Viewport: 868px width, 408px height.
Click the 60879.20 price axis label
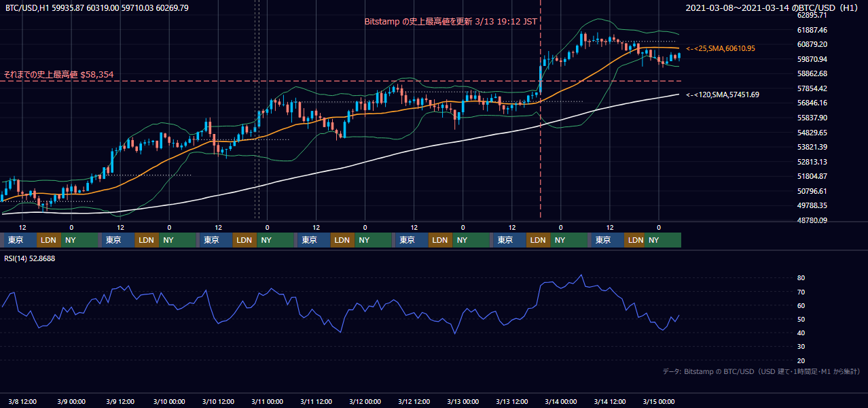(812, 44)
